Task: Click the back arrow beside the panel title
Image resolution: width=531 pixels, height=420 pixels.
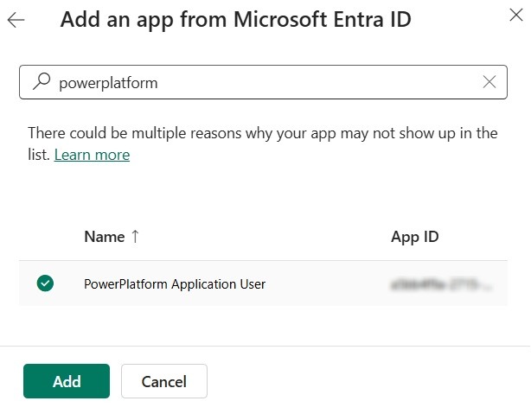Action: [x=16, y=20]
